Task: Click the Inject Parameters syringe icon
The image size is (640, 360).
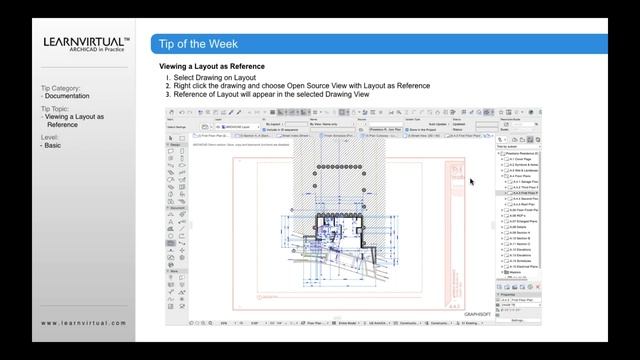Action: click(x=239, y=112)
